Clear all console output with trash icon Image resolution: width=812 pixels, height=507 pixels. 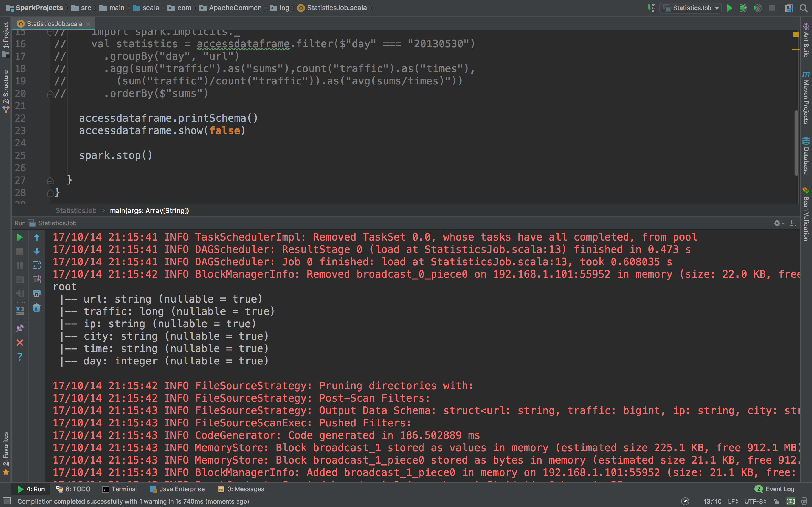point(37,308)
